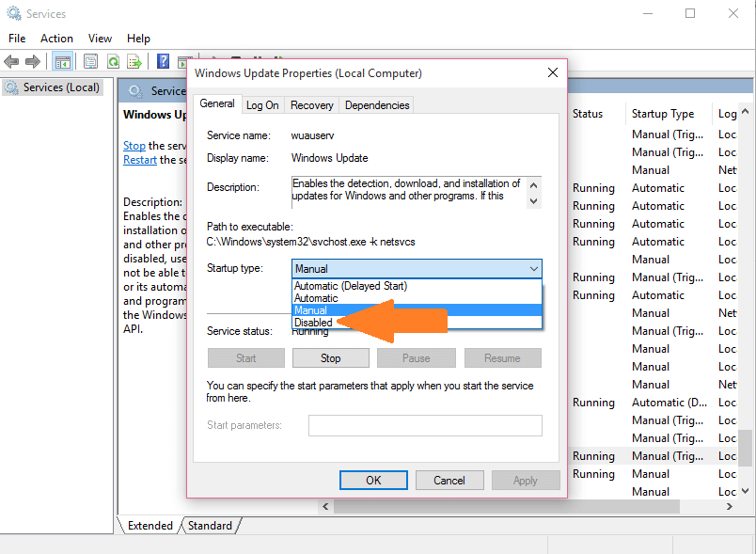Screen dimensions: 756x554
Task: Click the grayed Pause button
Action: (417, 358)
